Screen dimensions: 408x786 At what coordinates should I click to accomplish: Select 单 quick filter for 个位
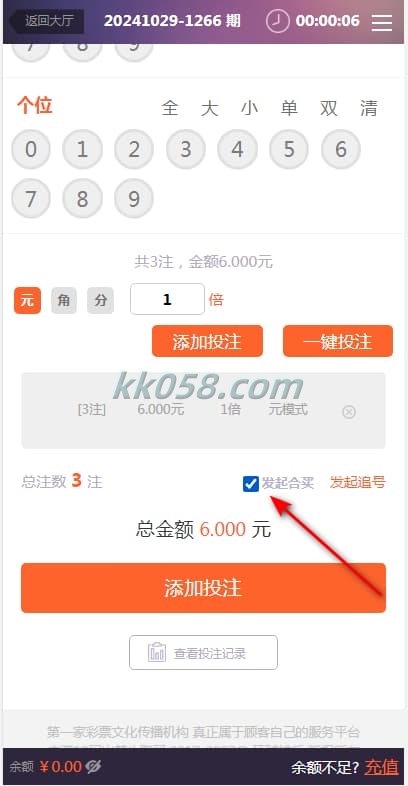coord(289,108)
